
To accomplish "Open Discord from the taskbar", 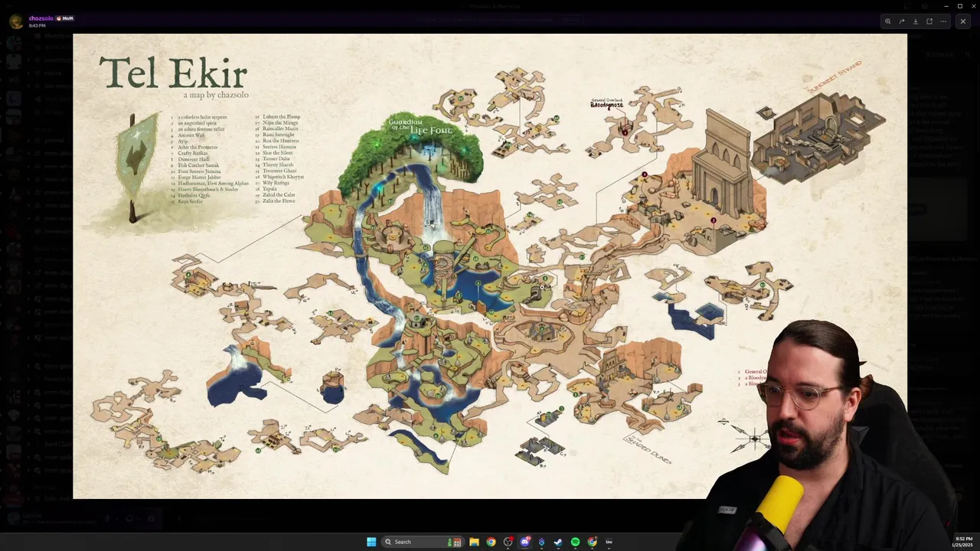I will point(524,542).
